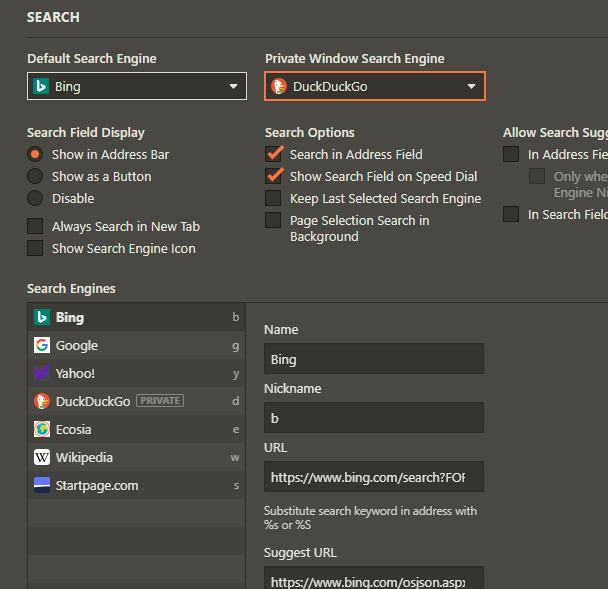Click the search engine Name field
Image resolution: width=608 pixels, height=589 pixels.
tap(373, 359)
